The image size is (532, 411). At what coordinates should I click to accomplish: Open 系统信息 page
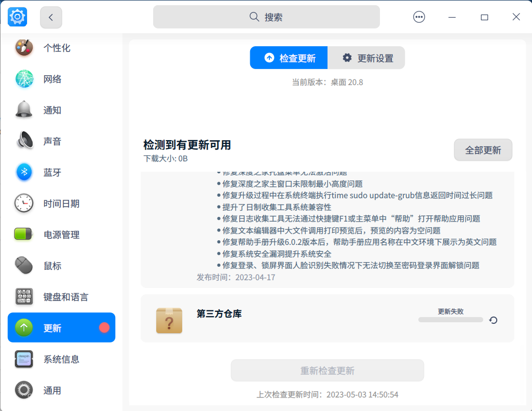point(61,359)
